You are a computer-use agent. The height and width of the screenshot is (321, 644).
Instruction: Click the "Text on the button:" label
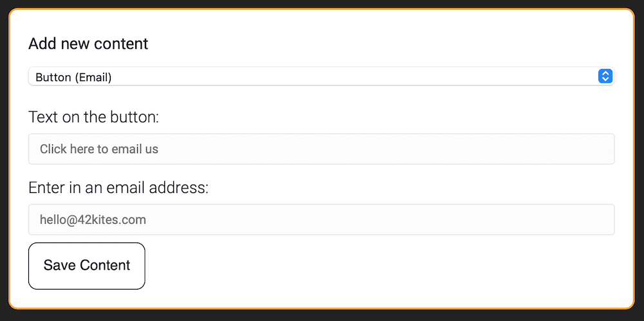[93, 117]
